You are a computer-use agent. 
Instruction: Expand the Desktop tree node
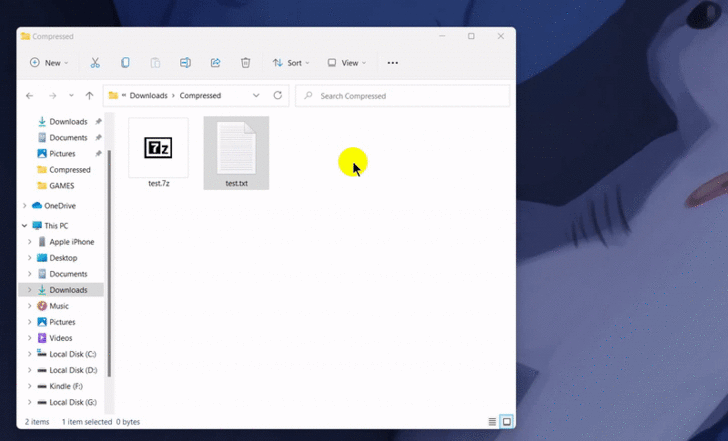(30, 258)
